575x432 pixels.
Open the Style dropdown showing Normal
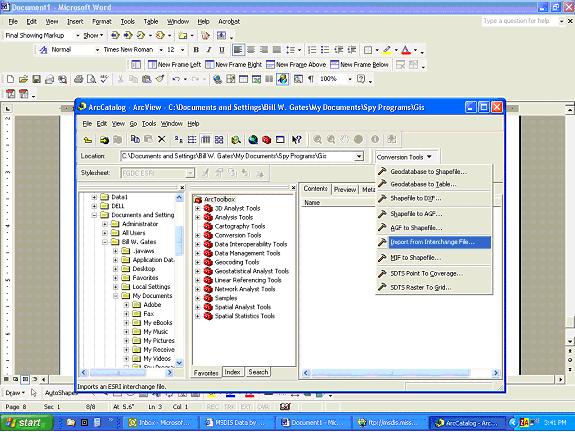tap(97, 50)
